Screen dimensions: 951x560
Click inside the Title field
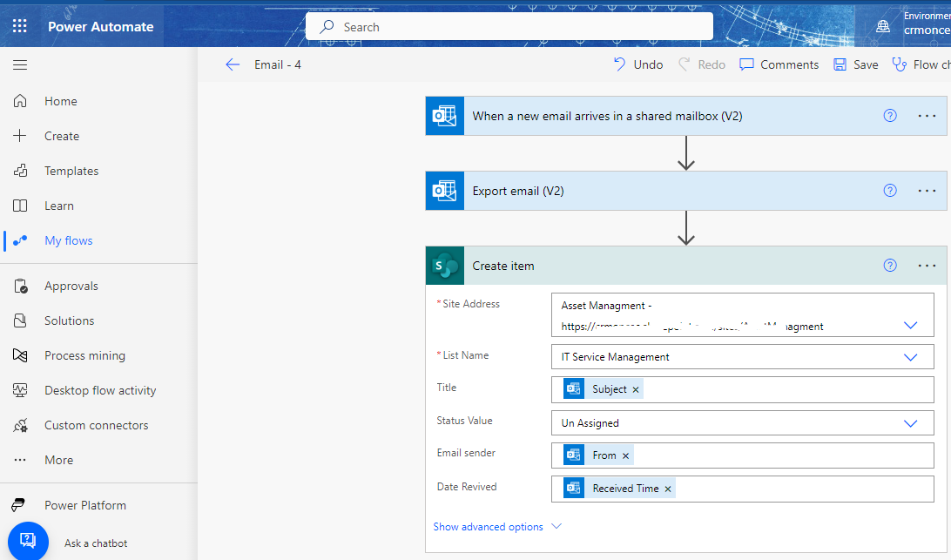coord(742,389)
